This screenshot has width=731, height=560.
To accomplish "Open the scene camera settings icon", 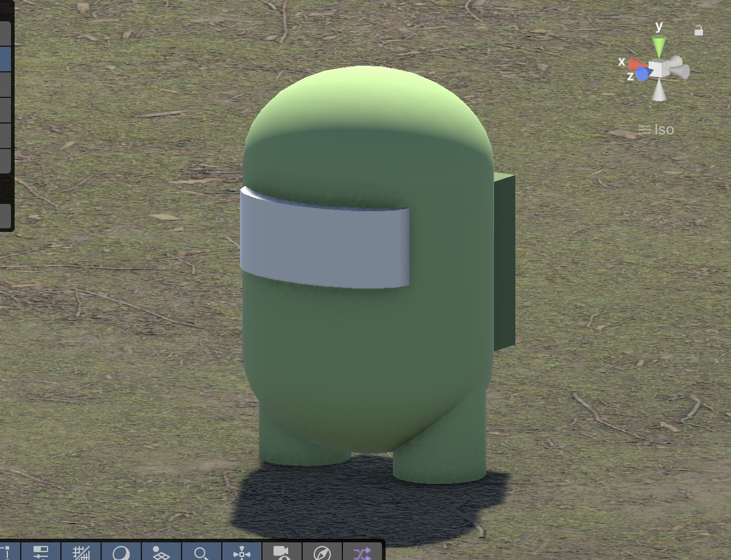I will (x=282, y=552).
